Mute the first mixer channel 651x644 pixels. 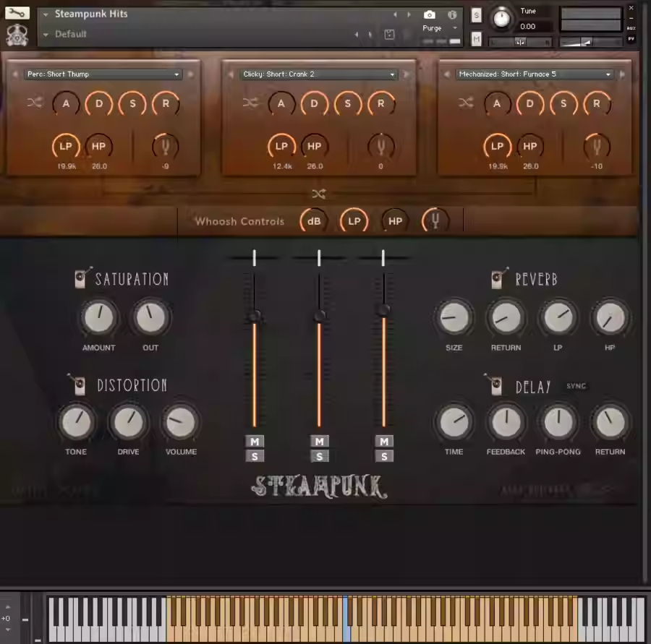pos(255,442)
